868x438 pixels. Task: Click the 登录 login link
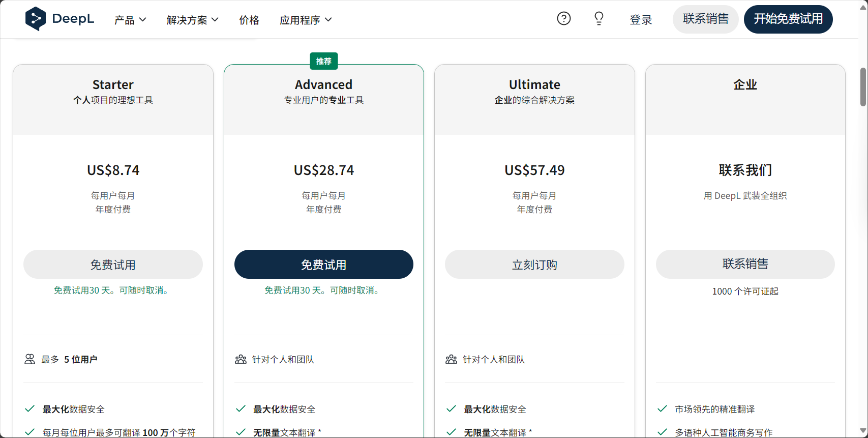(x=641, y=20)
